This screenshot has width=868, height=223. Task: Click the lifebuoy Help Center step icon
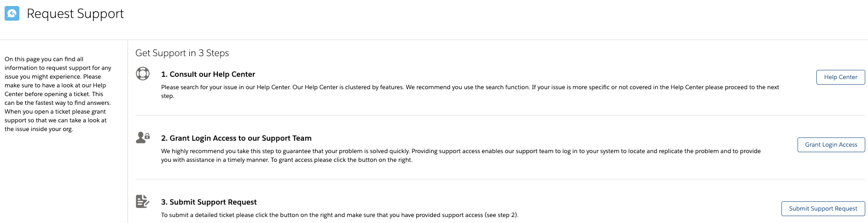143,74
